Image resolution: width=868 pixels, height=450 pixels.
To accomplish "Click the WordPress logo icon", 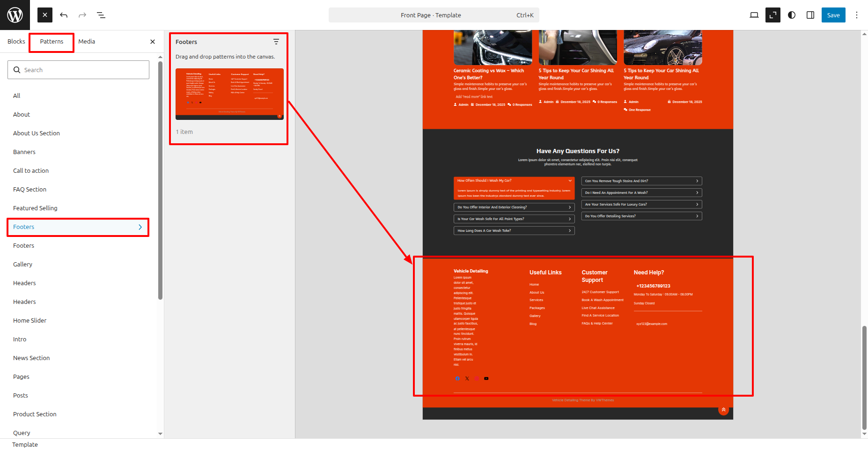I will coord(15,15).
